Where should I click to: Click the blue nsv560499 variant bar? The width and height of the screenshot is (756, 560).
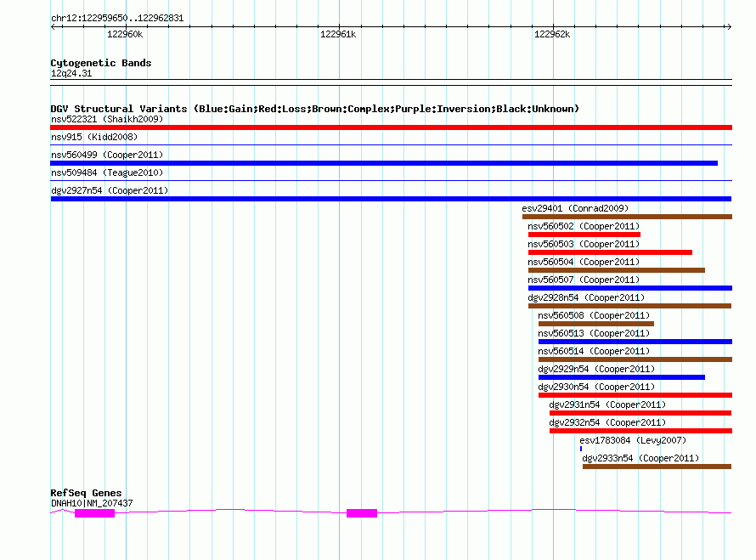click(384, 163)
